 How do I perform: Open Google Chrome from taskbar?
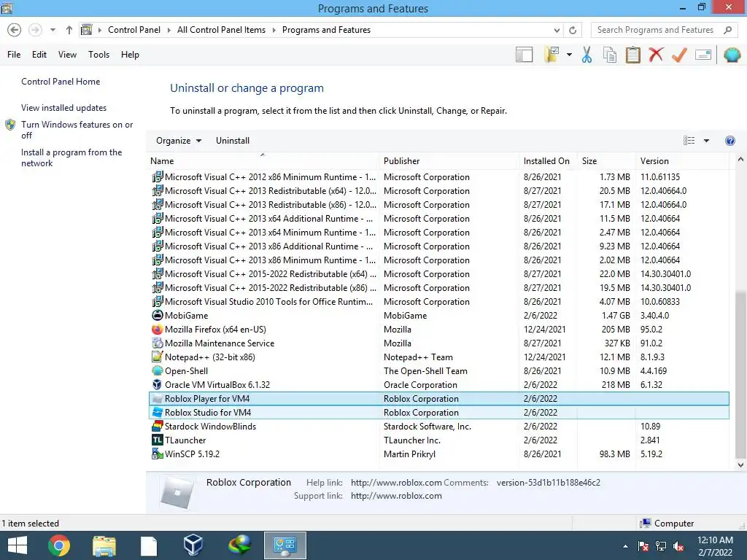tap(59, 545)
